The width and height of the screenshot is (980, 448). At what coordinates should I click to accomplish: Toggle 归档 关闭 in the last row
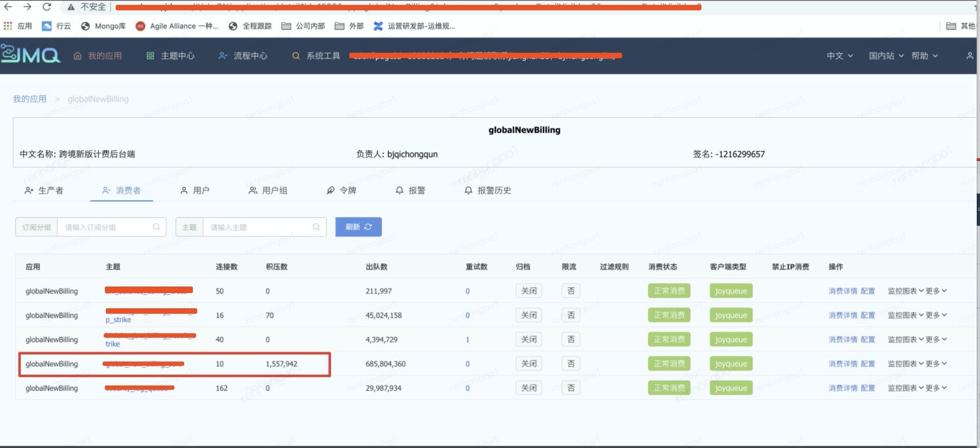(x=529, y=388)
